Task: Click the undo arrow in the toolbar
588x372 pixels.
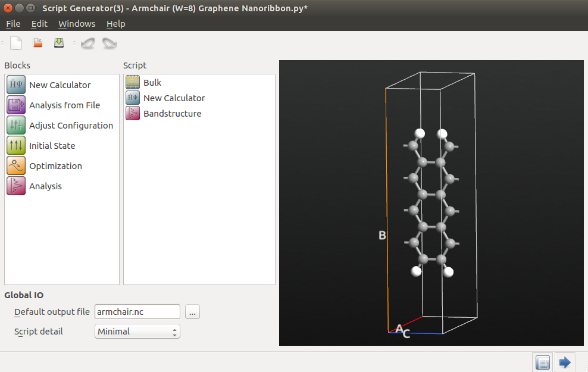Action: 88,43
